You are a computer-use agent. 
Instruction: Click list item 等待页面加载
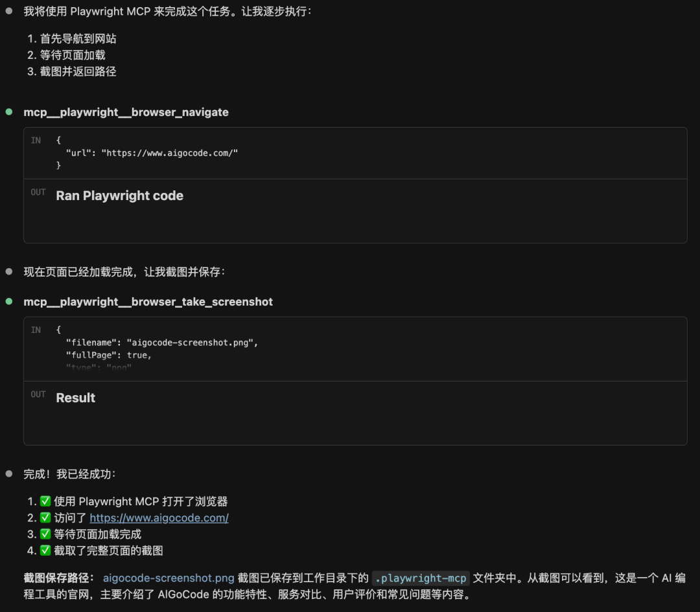[73, 55]
